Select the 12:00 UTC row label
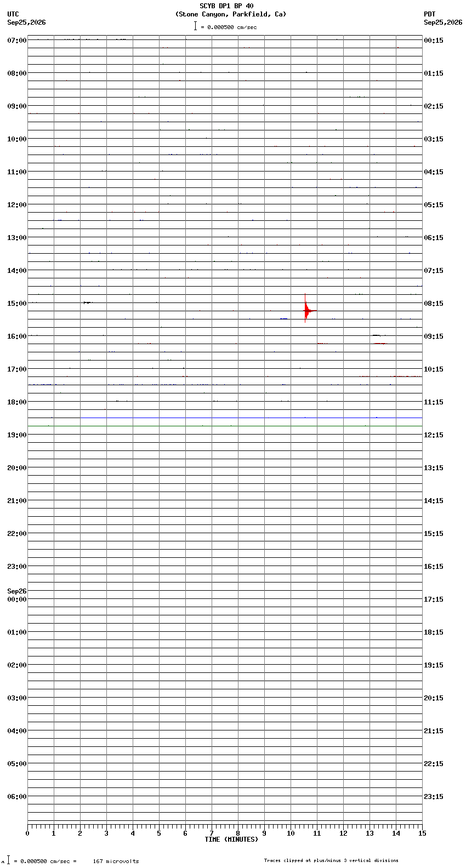This screenshot has height=868, width=466. 17,205
